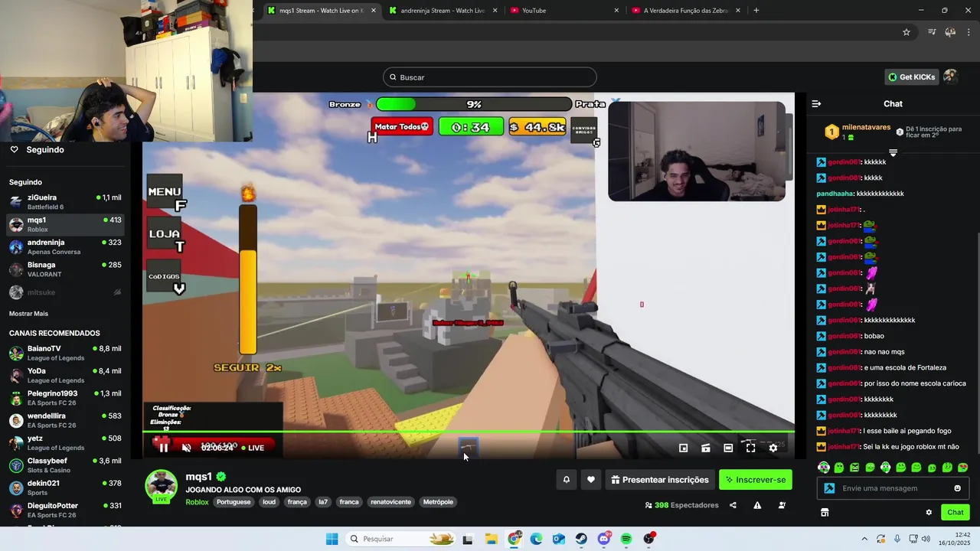Show hidden system tray icons chevron
Viewport: 980px width, 551px height.
pyautogui.click(x=864, y=539)
